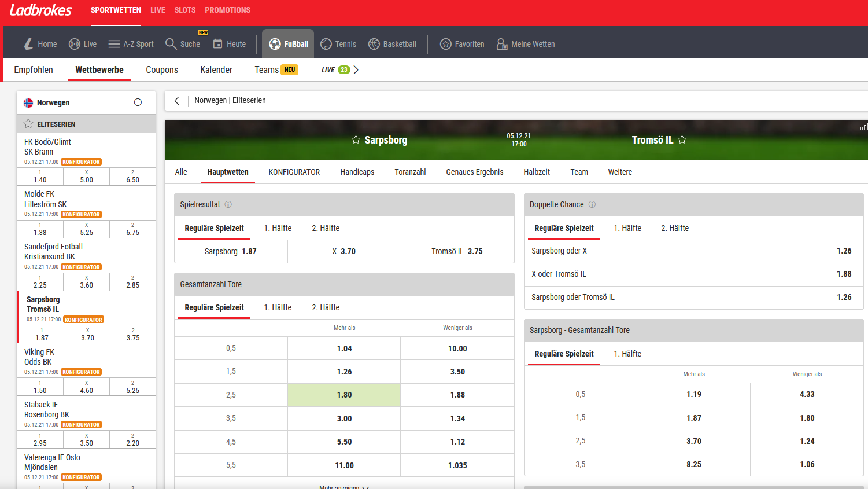The width and height of the screenshot is (868, 492).
Task: Switch to the Kalender tab
Action: pyautogui.click(x=216, y=69)
